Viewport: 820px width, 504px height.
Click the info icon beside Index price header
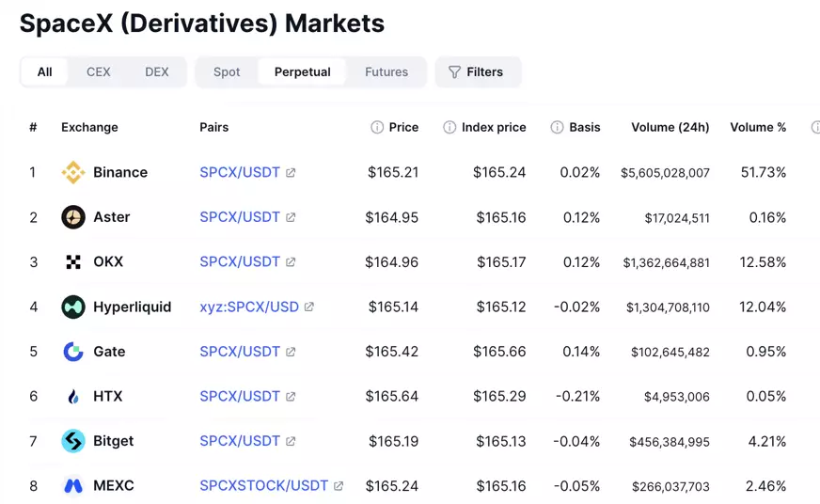pos(449,127)
